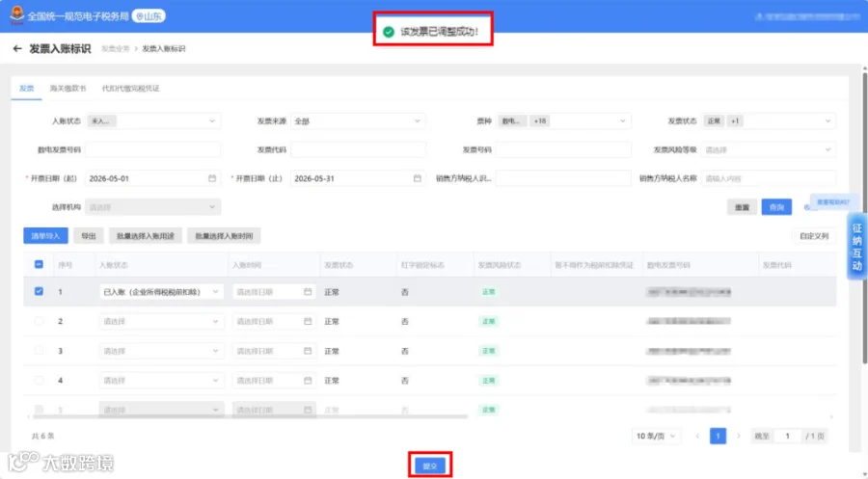Screen dimensions: 868x479
Task: Click the 跳至 page number input
Action: (x=787, y=436)
